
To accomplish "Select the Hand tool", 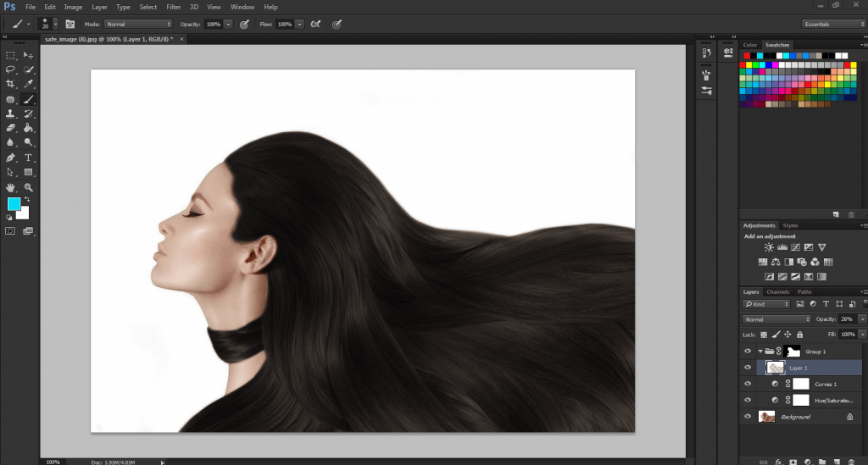I will coord(10,187).
